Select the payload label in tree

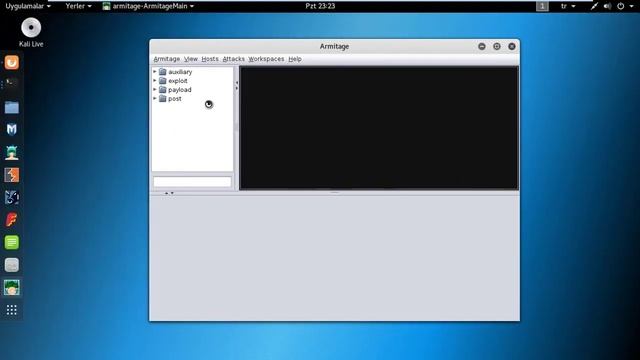tap(180, 90)
